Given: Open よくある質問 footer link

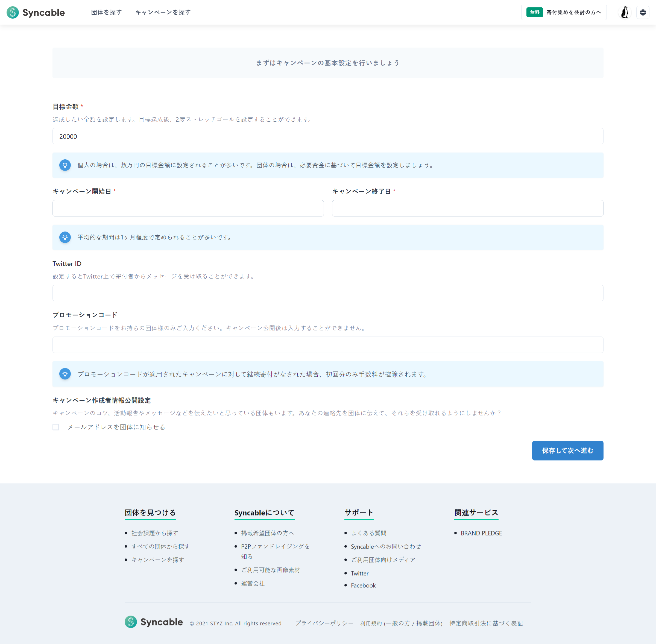Looking at the screenshot, I should [x=368, y=533].
